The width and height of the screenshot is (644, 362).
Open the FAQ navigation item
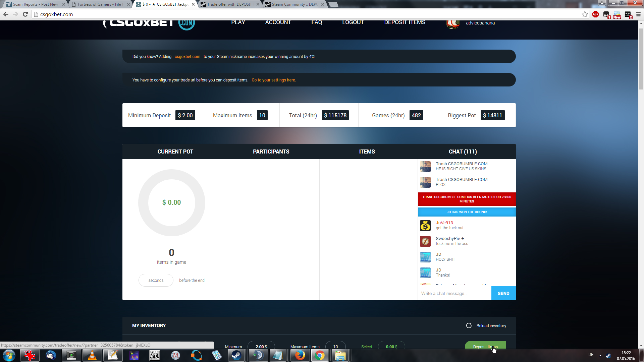[316, 22]
